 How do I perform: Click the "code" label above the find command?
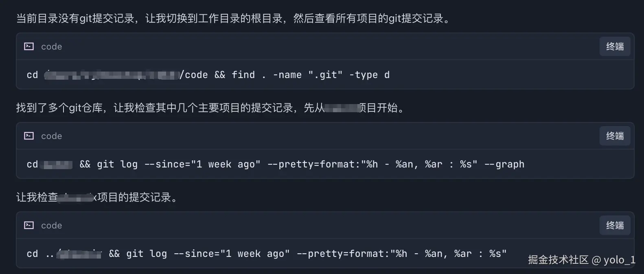click(52, 47)
